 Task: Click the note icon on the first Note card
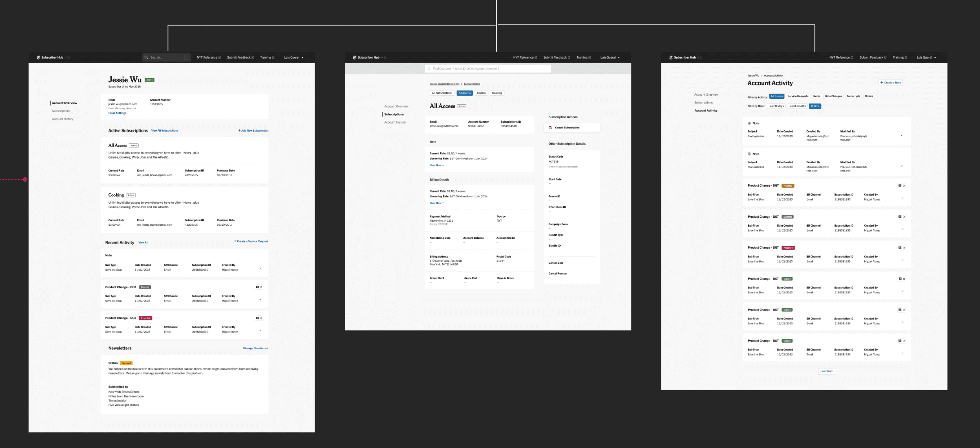tap(749, 123)
